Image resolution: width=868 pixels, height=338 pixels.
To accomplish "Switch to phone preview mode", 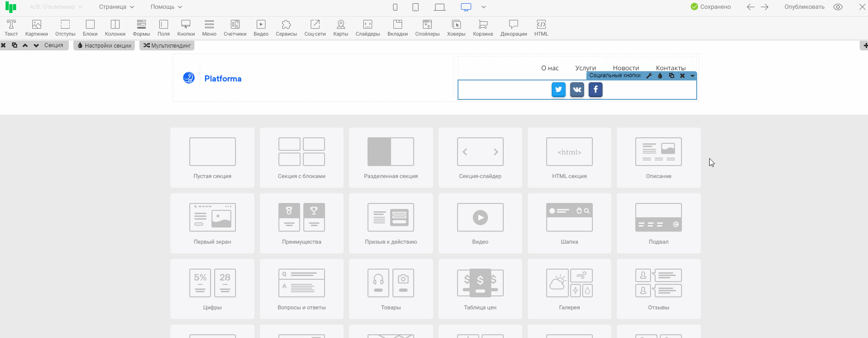I will tap(395, 7).
